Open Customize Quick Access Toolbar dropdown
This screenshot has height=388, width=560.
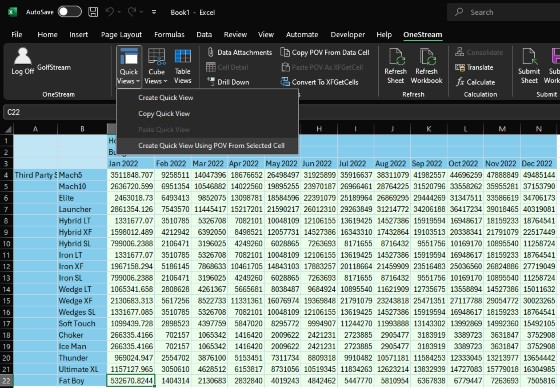point(154,12)
